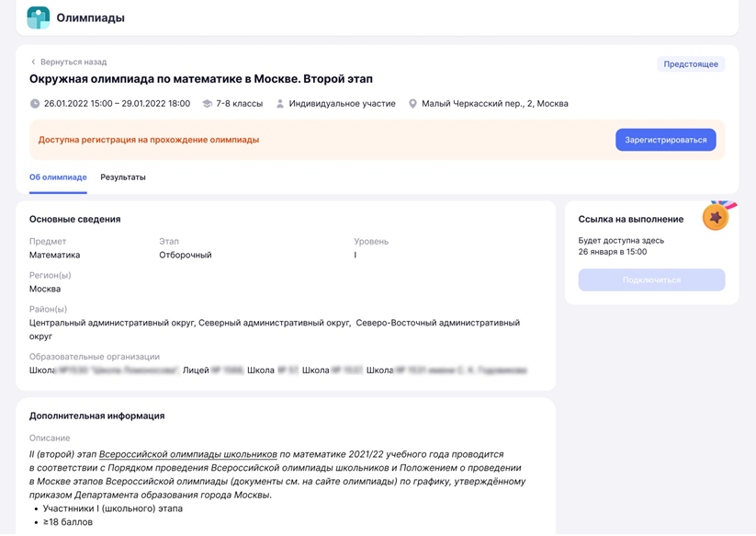Go back via Вернуться назад link
This screenshot has height=536, width=756.
(x=73, y=62)
